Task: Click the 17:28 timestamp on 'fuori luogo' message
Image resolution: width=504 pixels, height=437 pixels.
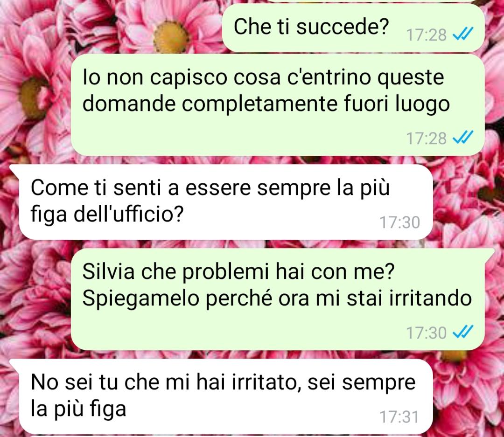Action: (x=426, y=139)
